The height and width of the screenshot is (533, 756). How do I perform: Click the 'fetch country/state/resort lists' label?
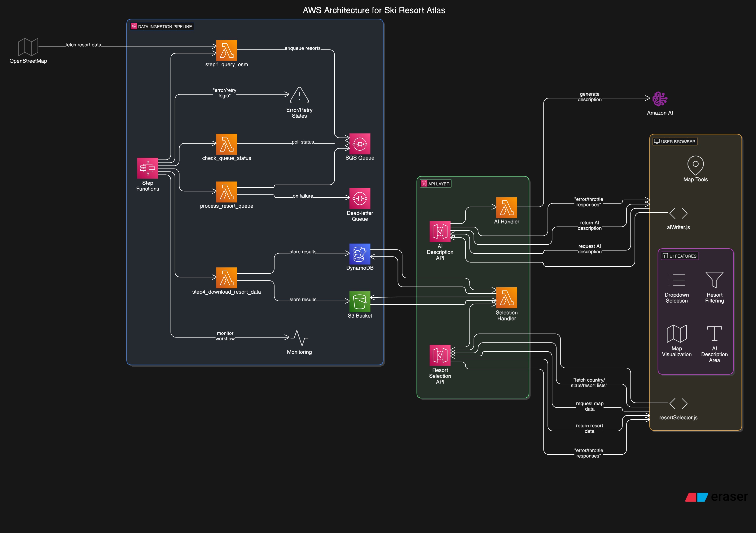pos(589,383)
